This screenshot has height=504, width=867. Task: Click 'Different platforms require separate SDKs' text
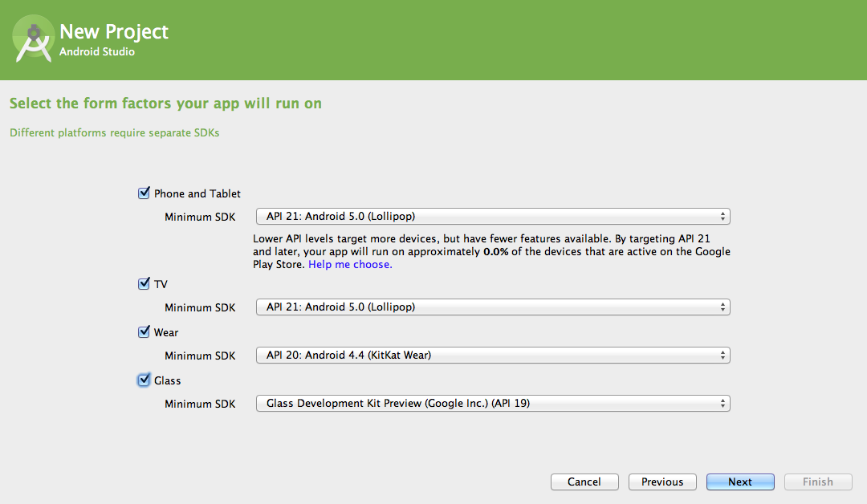(x=114, y=132)
